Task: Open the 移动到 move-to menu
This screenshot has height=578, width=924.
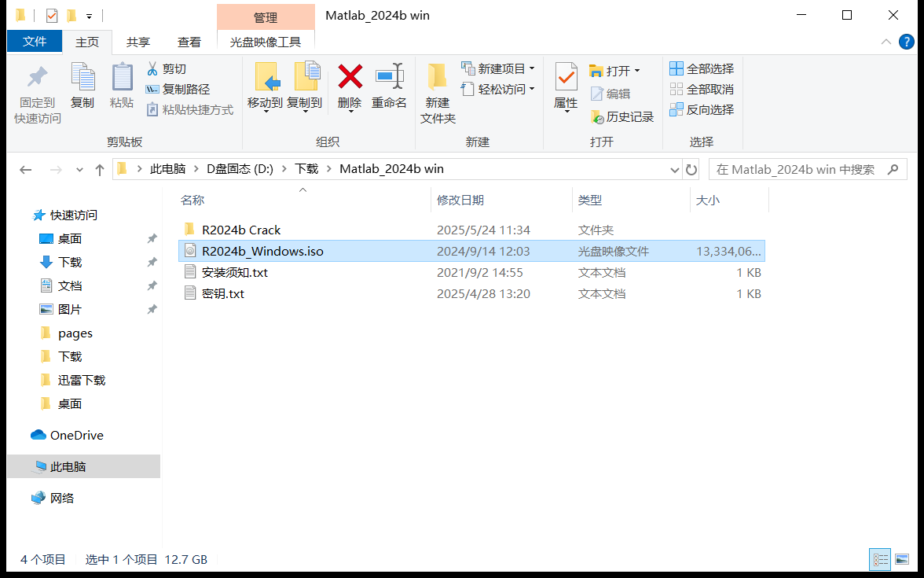Action: 266,88
